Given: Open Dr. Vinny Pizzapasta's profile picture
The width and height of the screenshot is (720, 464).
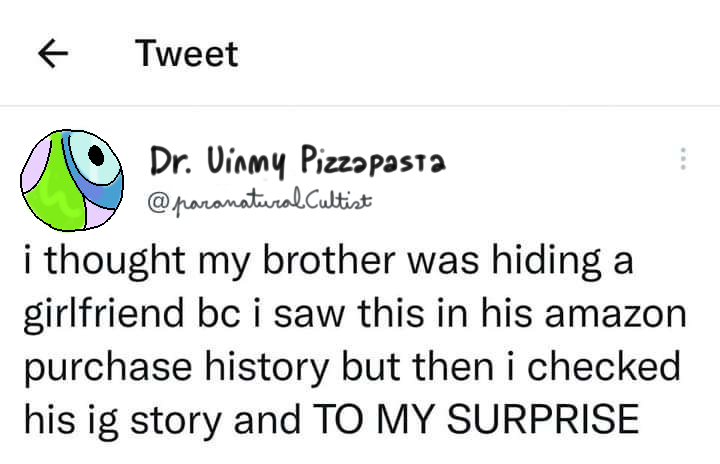Looking at the screenshot, I should tap(72, 181).
